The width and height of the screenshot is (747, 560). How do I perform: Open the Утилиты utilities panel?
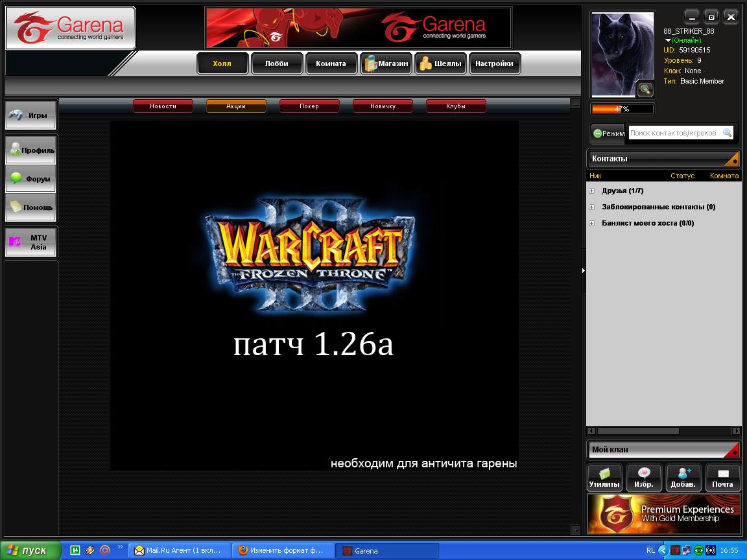click(x=604, y=478)
